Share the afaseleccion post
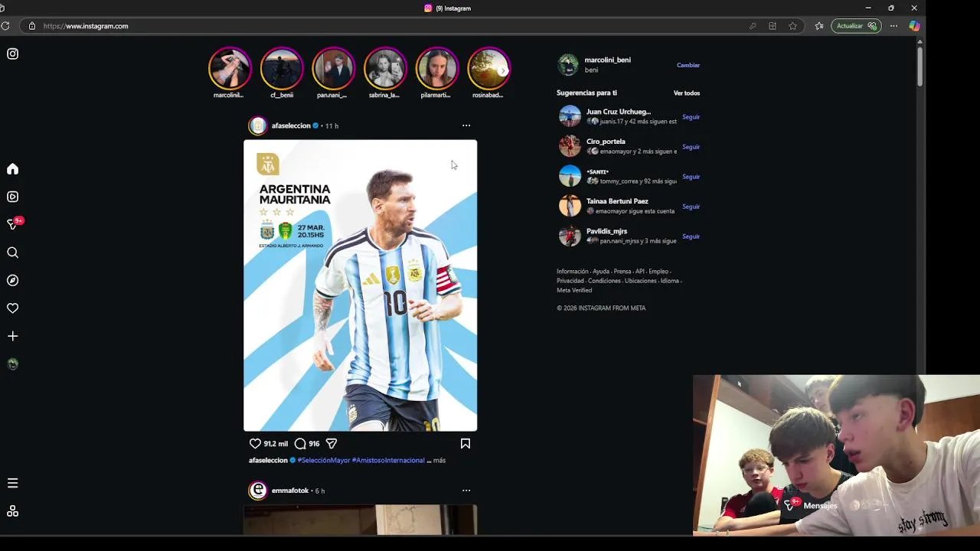The width and height of the screenshot is (980, 551). (x=332, y=443)
